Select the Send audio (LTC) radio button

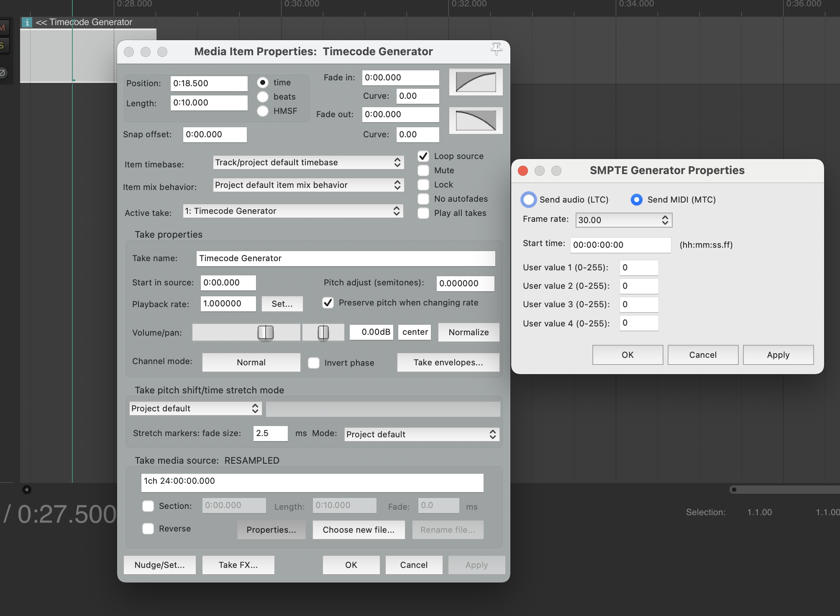point(529,200)
